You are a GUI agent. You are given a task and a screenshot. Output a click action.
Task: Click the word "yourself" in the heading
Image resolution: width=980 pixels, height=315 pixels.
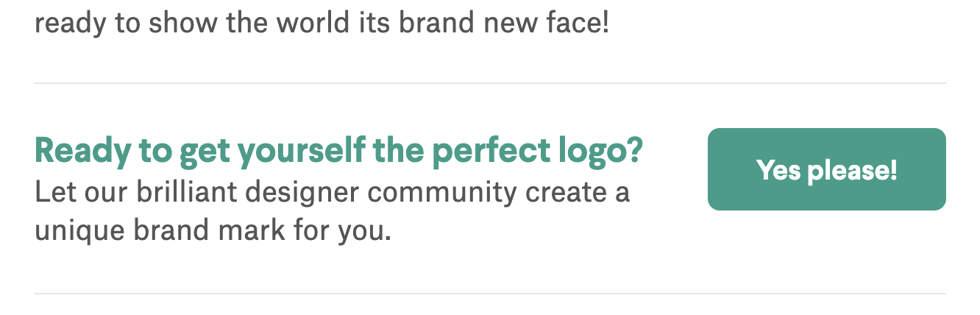pos(302,152)
